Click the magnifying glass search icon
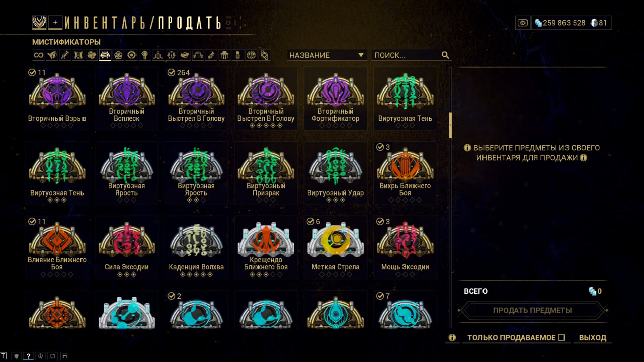This screenshot has width=644, height=362. coord(445,55)
